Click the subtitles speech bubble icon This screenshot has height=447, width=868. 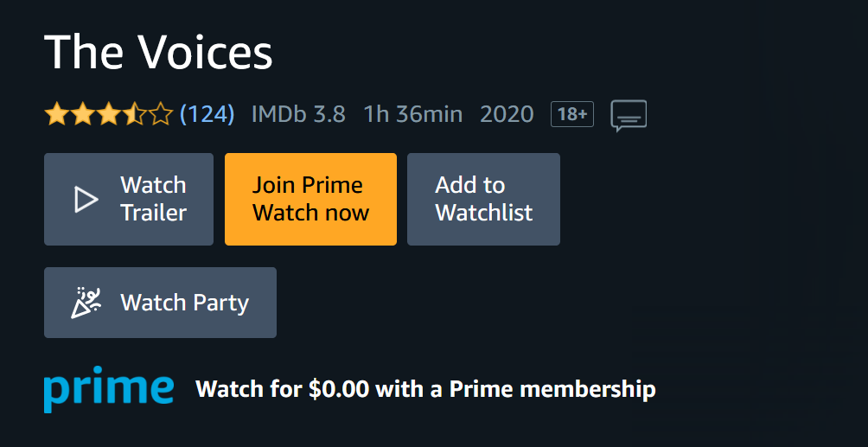pos(629,115)
